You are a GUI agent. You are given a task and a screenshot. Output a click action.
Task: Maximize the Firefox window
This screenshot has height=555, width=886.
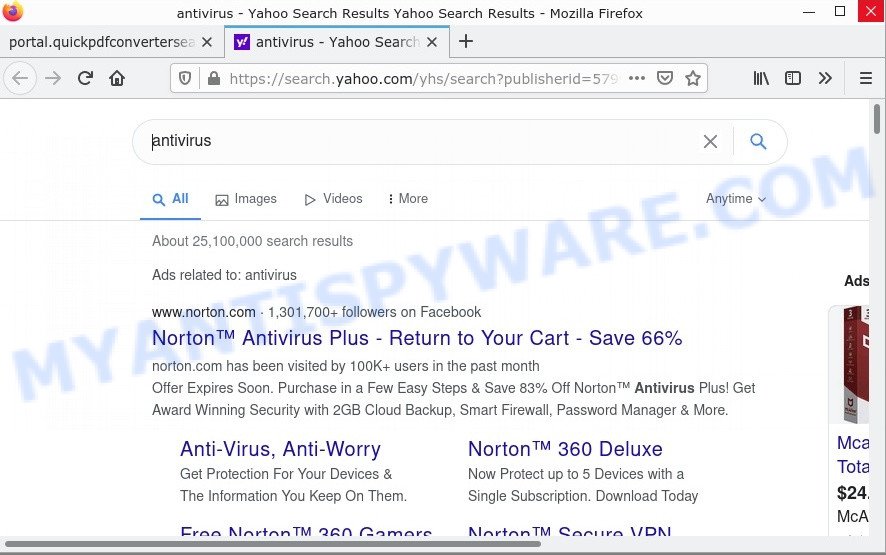[x=840, y=11]
